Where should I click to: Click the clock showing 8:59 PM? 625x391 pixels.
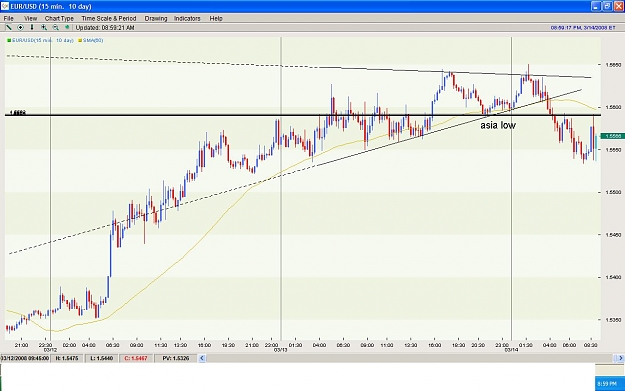click(607, 384)
